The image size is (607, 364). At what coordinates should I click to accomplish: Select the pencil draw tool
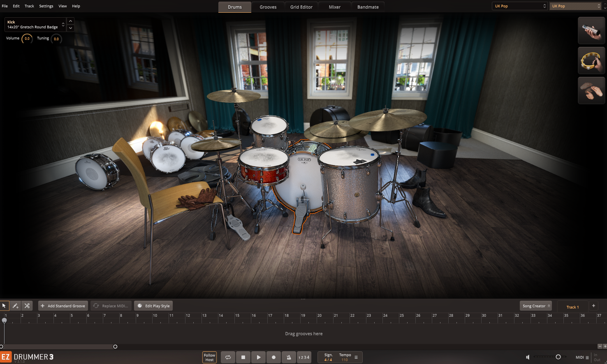(15, 306)
